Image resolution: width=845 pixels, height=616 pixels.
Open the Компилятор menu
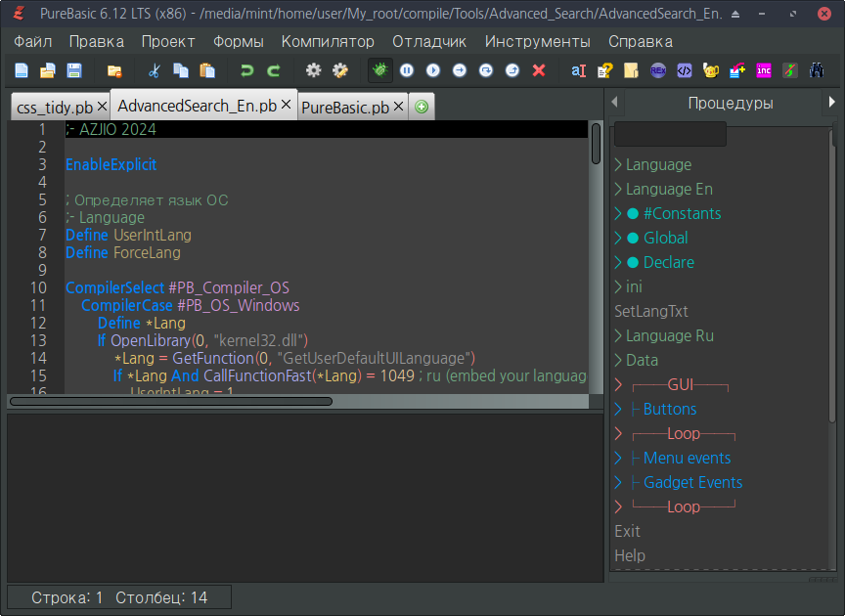[328, 41]
